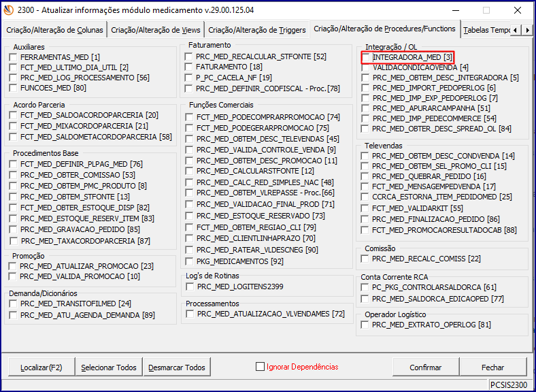Switch to Criação/Alteração de Triggers tab
Image resolution: width=536 pixels, height=392 pixels.
tap(257, 30)
